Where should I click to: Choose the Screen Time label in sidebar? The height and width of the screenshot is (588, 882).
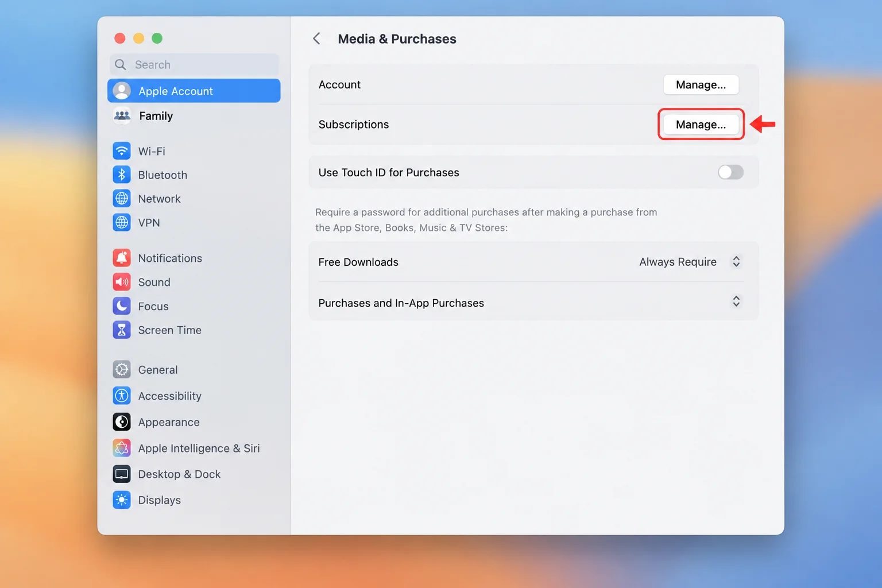click(169, 330)
